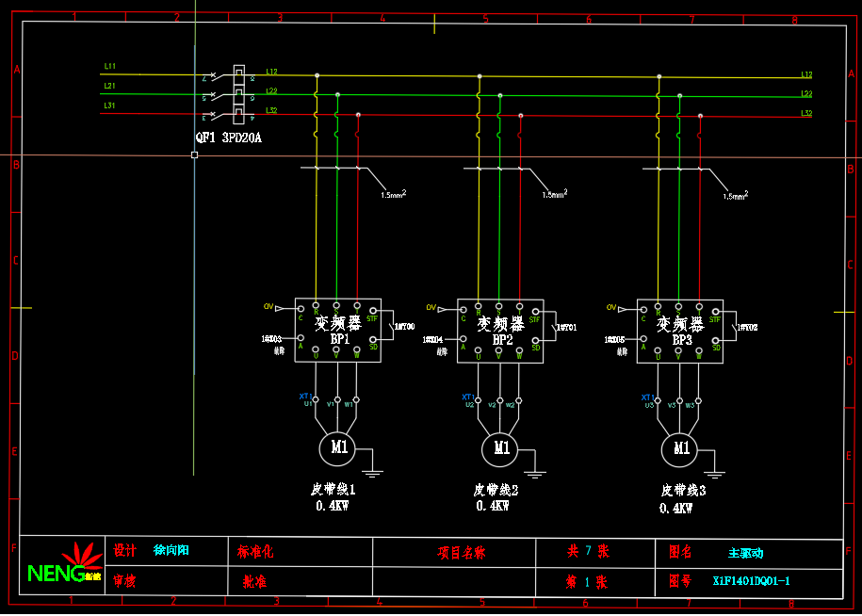Select the 1.5mm² wire callout above BP1
The image size is (862, 616).
(x=393, y=195)
